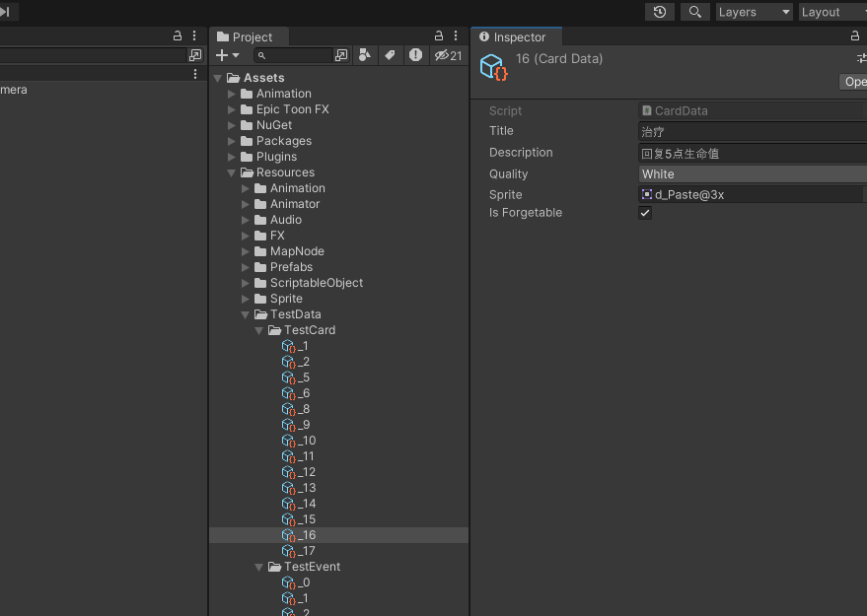Click the sprite object picker icon for d_Paste@3x
867x616 pixels.
(647, 195)
